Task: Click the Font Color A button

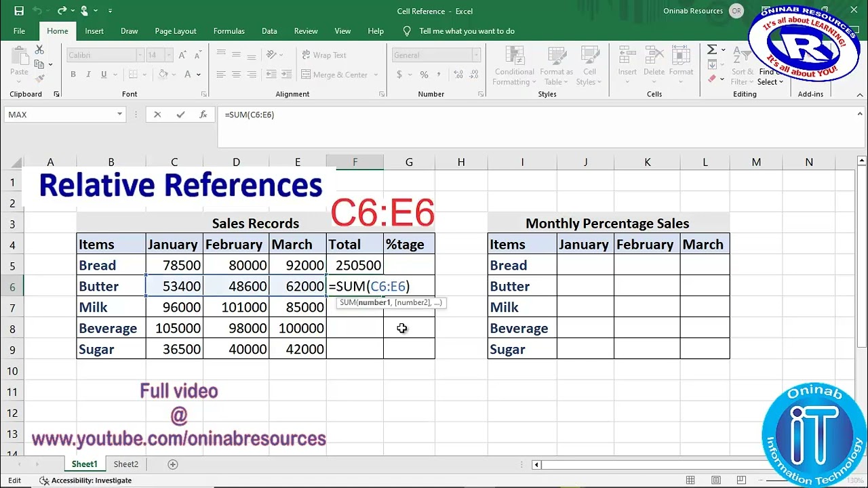Action: [189, 75]
